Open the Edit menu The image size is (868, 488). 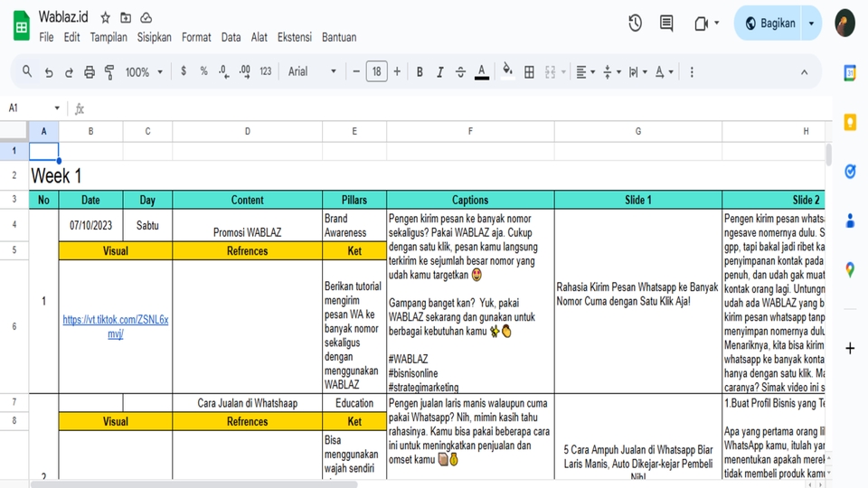click(71, 37)
